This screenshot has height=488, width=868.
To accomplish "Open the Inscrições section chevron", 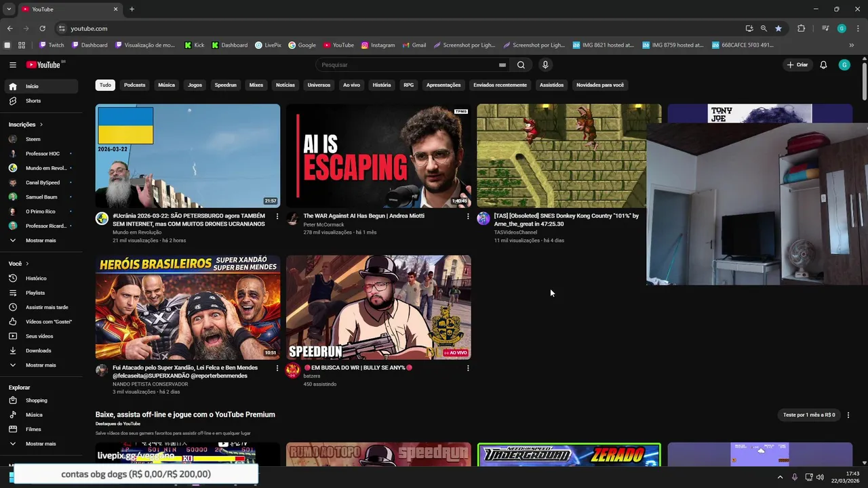I will [x=41, y=125].
